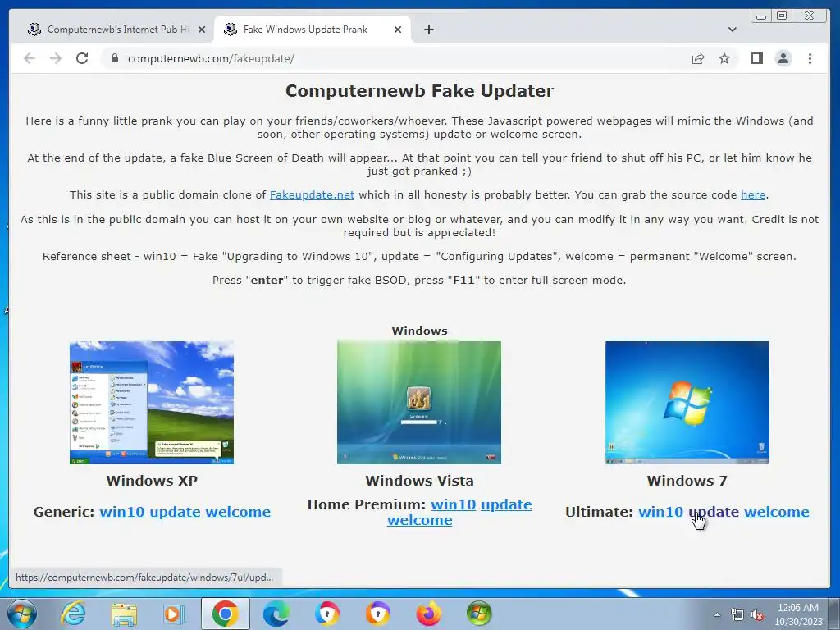Click the Windows 7 desktop thumbnail
The image size is (840, 630).
coord(687,402)
